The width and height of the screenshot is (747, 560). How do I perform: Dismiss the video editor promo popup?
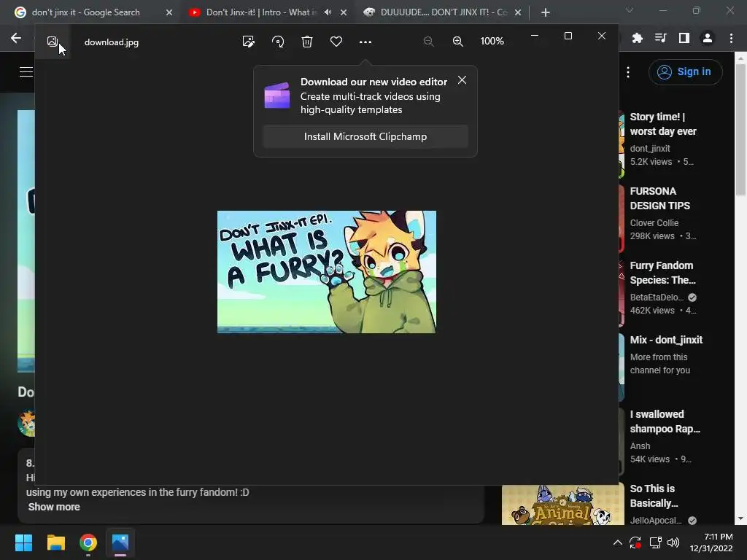tap(462, 80)
